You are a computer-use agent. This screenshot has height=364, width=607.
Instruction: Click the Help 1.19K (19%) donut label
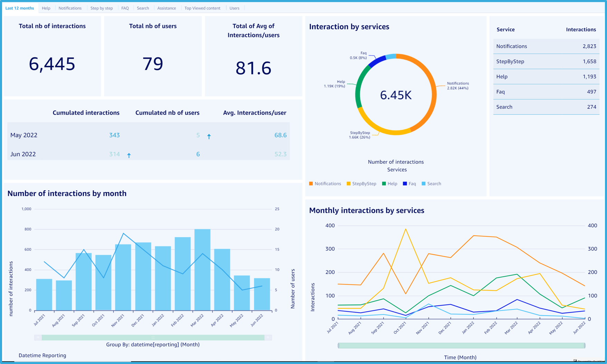click(334, 84)
